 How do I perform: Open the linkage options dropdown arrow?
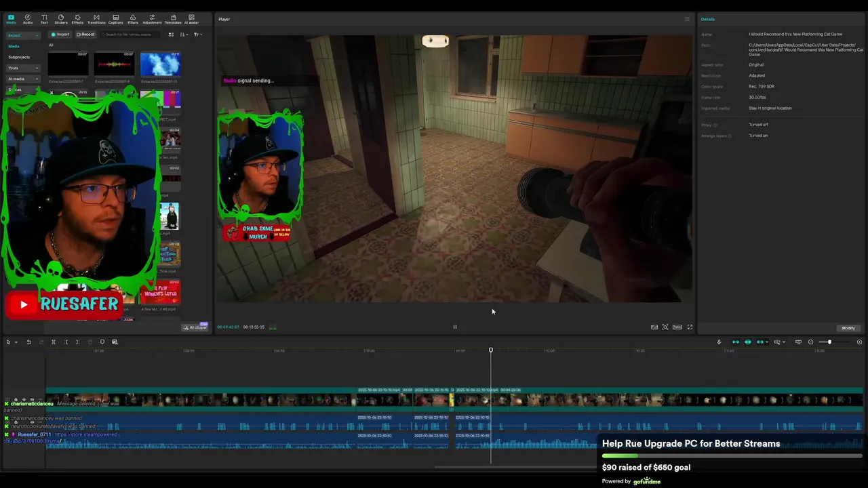coord(767,342)
